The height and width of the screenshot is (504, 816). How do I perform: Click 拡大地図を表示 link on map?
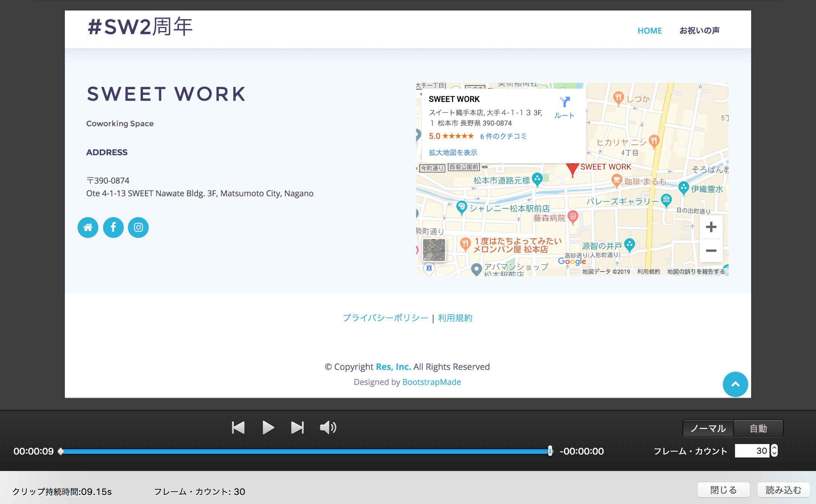pyautogui.click(x=453, y=152)
